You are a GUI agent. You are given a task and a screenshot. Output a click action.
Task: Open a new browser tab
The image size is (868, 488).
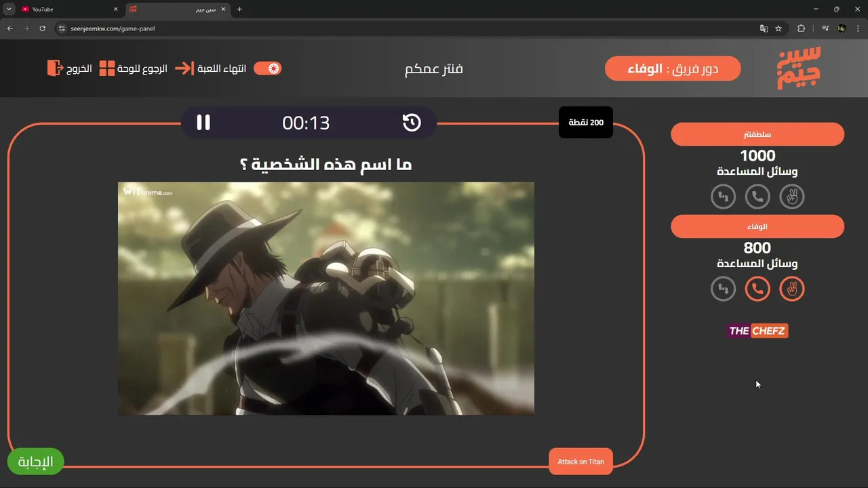click(239, 9)
